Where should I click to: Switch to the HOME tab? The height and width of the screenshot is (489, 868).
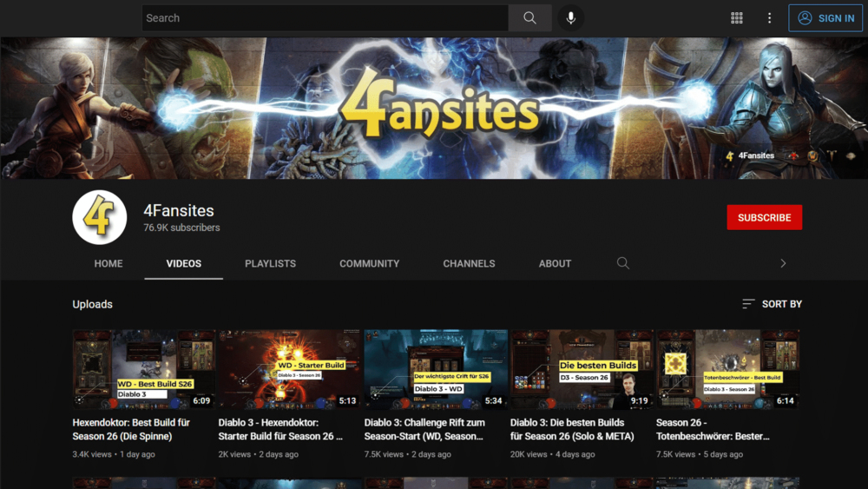(x=108, y=263)
